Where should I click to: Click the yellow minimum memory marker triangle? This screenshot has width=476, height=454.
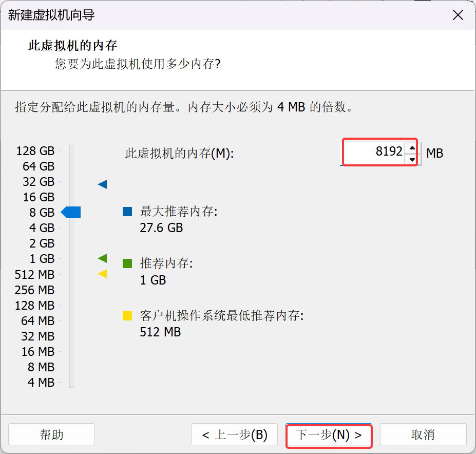coord(103,274)
